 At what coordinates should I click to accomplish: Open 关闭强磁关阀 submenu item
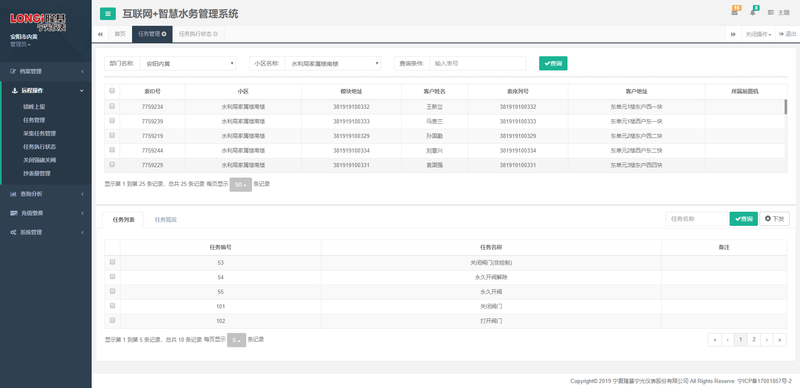click(39, 160)
